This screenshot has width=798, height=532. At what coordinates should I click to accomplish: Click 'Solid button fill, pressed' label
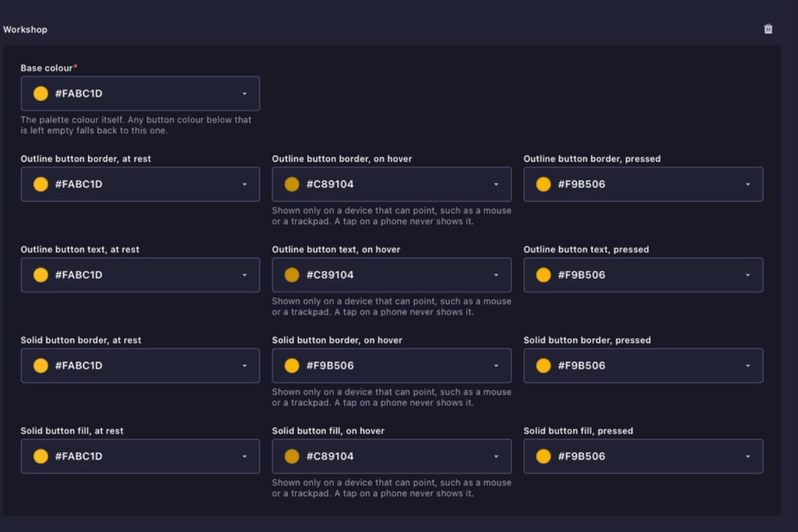pyautogui.click(x=578, y=430)
